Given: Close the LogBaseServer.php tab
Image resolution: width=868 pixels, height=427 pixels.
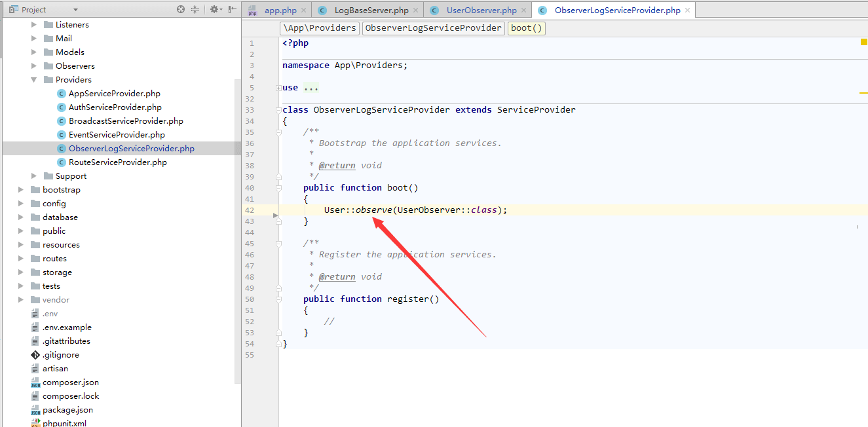Looking at the screenshot, I should [416, 10].
